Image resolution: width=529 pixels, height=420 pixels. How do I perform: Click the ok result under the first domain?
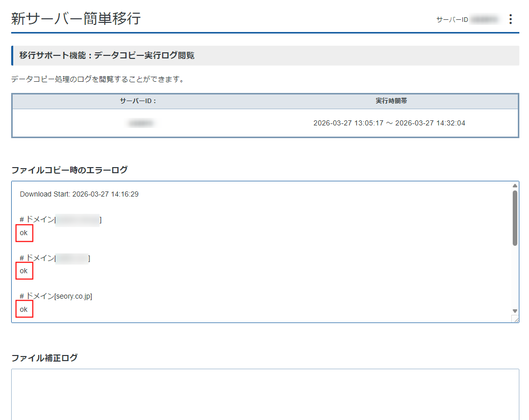(24, 233)
